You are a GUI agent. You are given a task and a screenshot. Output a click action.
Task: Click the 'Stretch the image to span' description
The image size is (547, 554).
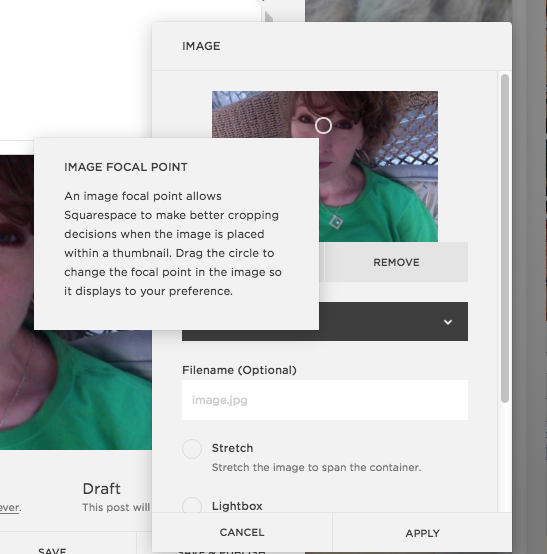[x=316, y=467]
